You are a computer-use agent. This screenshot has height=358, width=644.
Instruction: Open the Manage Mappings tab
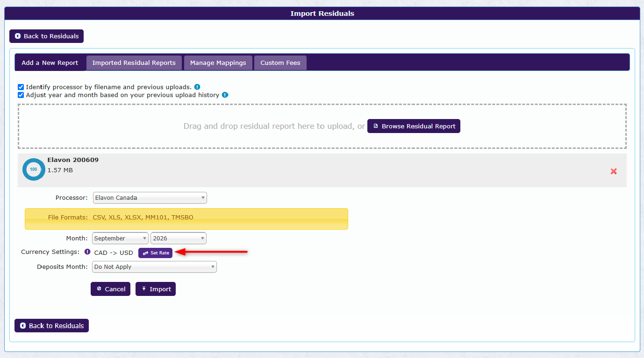[x=218, y=63]
